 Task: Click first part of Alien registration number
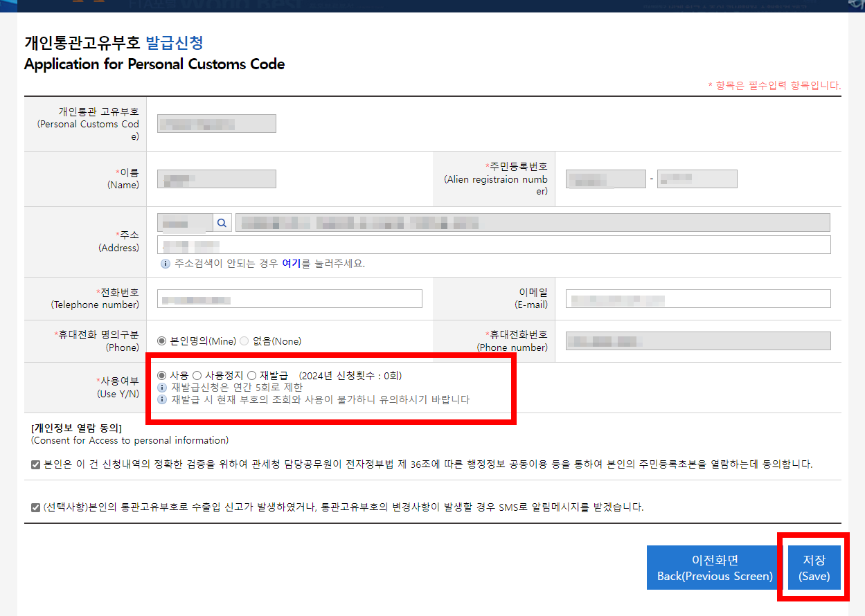click(x=606, y=179)
